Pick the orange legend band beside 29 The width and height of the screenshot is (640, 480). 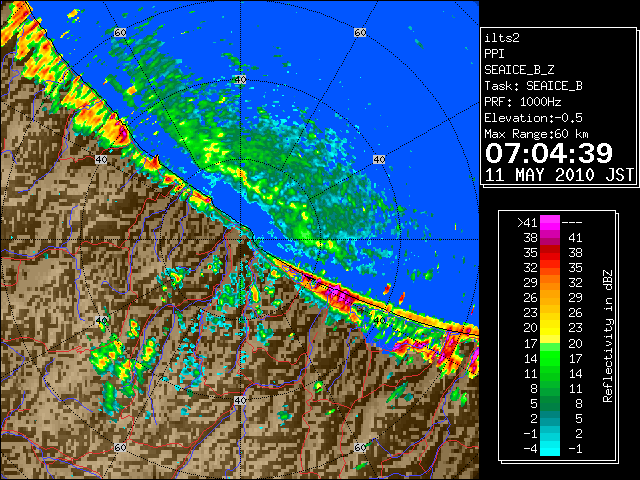[x=550, y=283]
